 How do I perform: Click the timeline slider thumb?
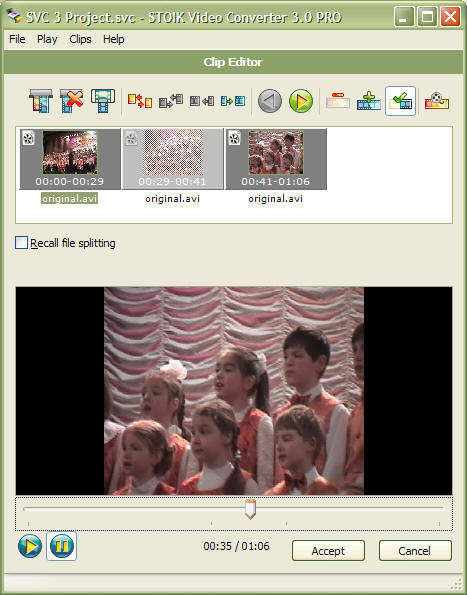click(x=250, y=509)
